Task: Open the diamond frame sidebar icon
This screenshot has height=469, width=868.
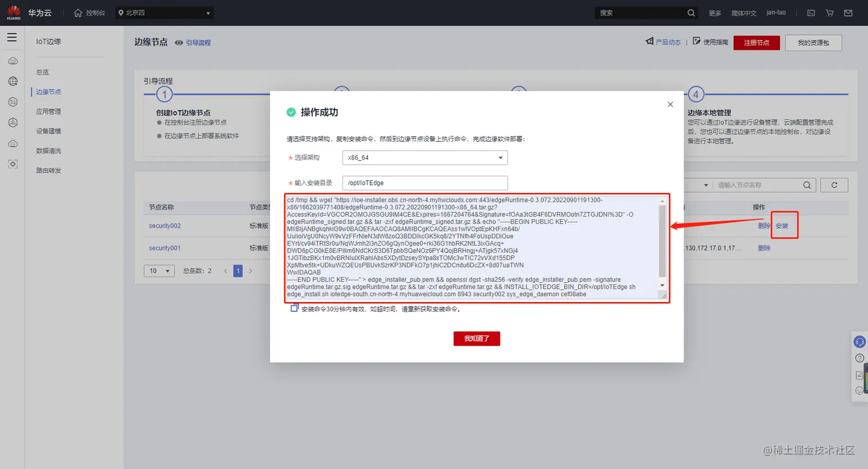Action: click(13, 164)
